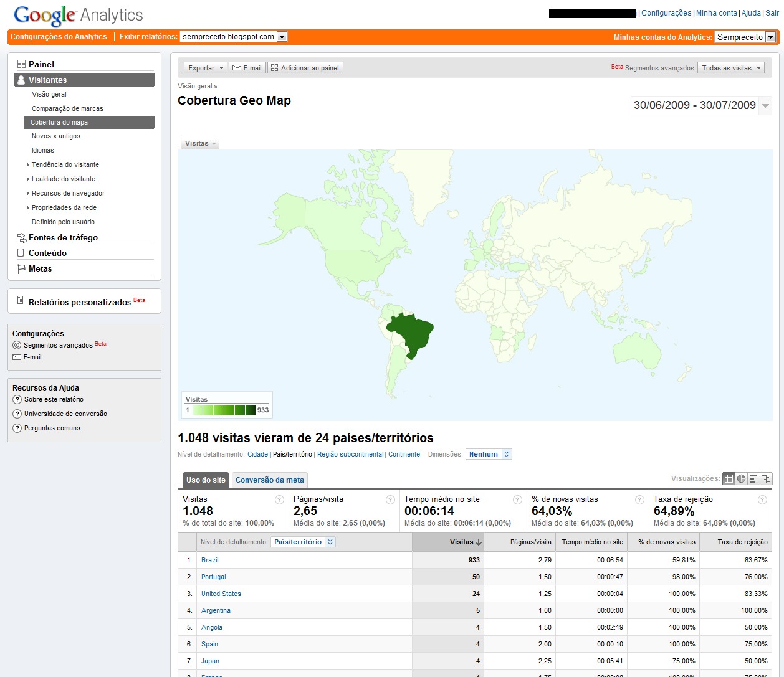Open Minhas contas do Analytics dropdown
The width and height of the screenshot is (784, 677).
click(745, 37)
